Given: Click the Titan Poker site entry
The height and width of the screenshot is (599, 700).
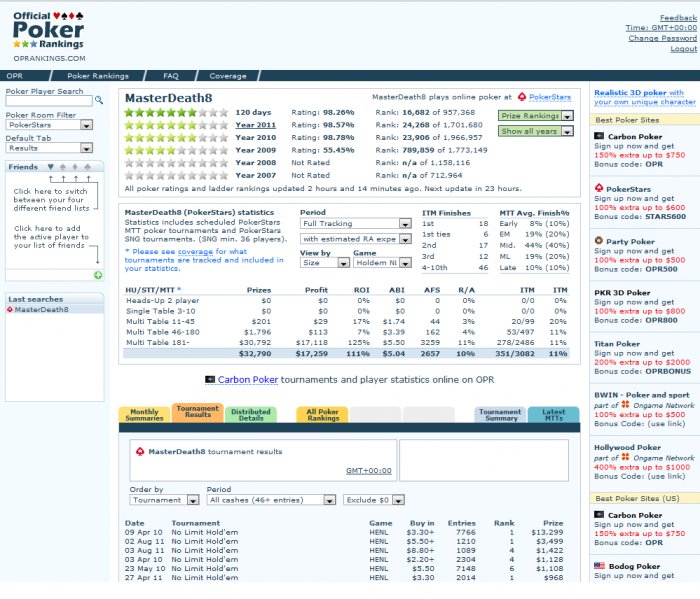Looking at the screenshot, I should (x=617, y=344).
